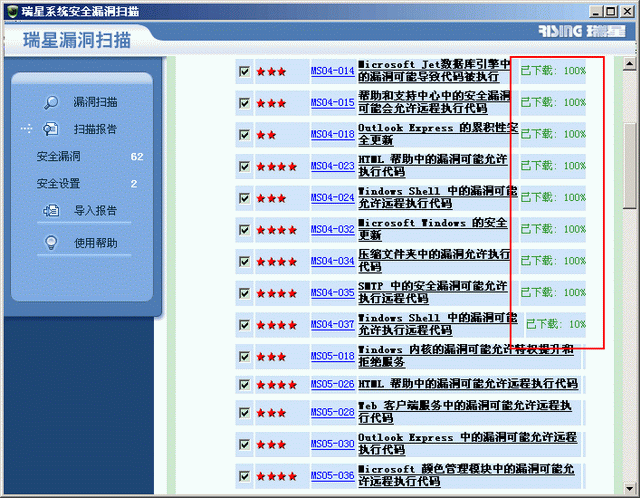This screenshot has width=640, height=498.
Task: Open the 漏洞扫描 menu item
Action: coord(95,102)
